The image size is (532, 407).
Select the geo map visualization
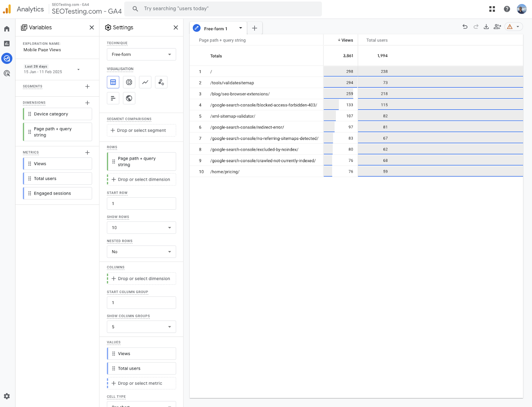(129, 98)
